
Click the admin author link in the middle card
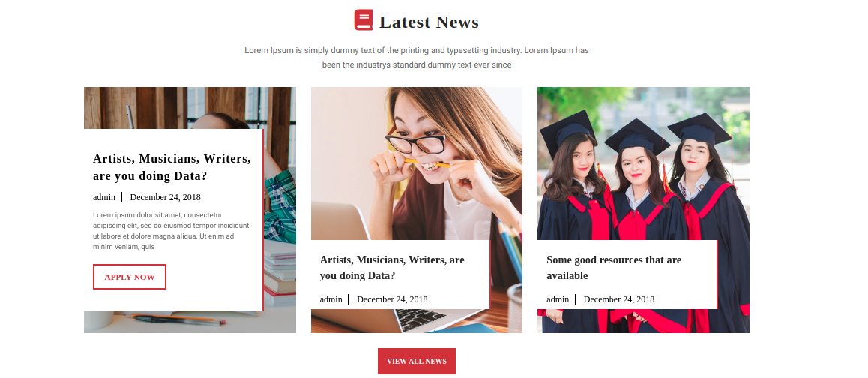click(x=331, y=299)
